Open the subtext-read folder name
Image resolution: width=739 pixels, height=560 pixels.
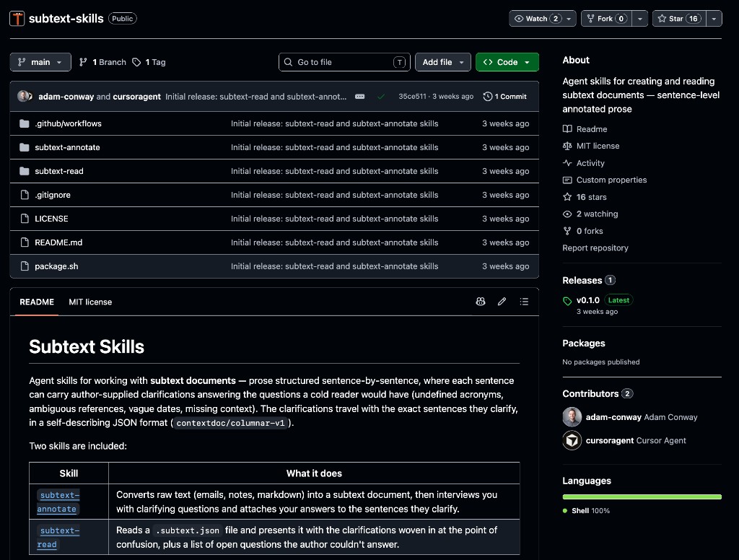click(x=59, y=171)
